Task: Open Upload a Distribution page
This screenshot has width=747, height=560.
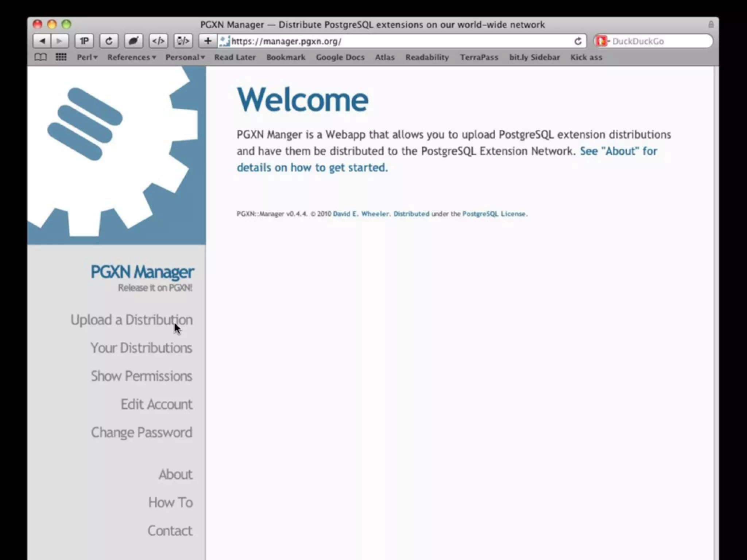Action: 131,320
